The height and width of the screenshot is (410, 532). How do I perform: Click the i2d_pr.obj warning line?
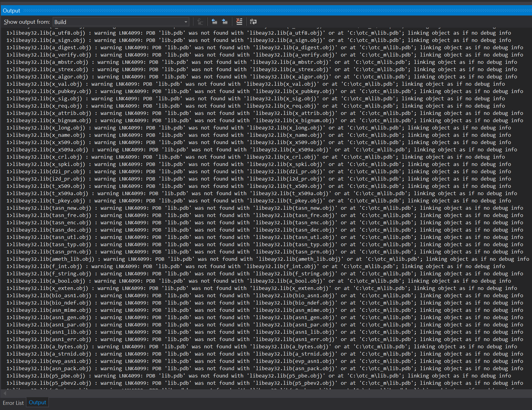point(259,179)
